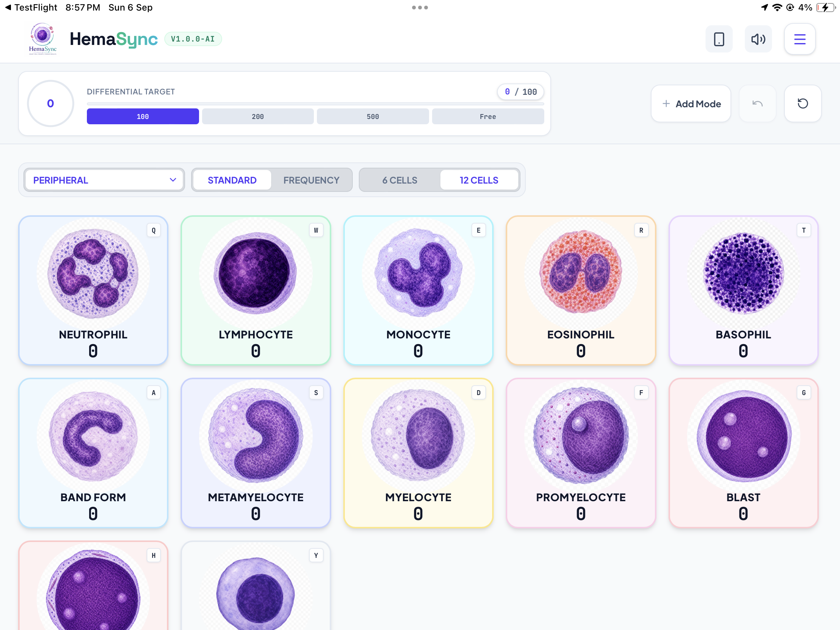Image resolution: width=840 pixels, height=630 pixels.
Task: Set differential target to 100
Action: click(x=143, y=117)
